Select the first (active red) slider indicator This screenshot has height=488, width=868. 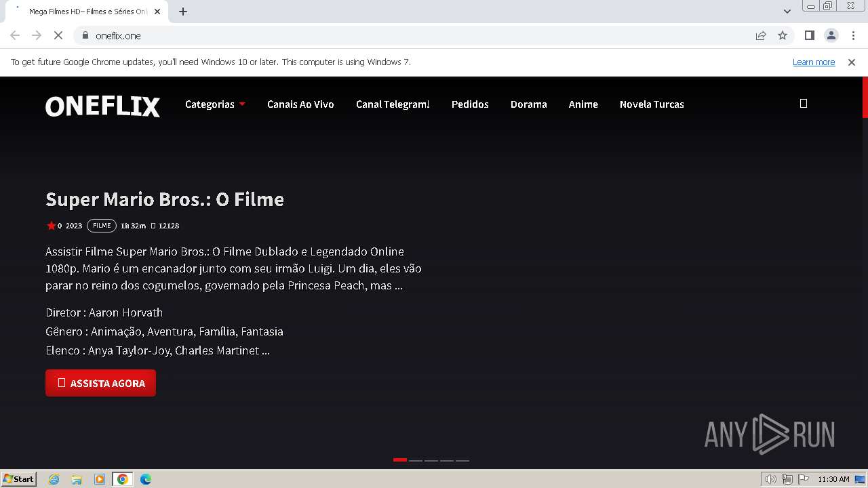pyautogui.click(x=400, y=460)
